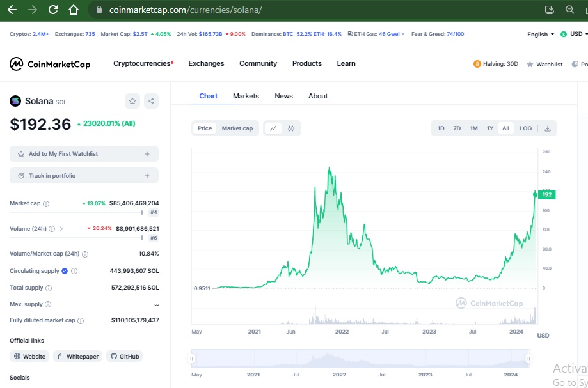Viewport: 588px width, 388px height.
Task: Click the address bar URL
Action: pos(186,10)
